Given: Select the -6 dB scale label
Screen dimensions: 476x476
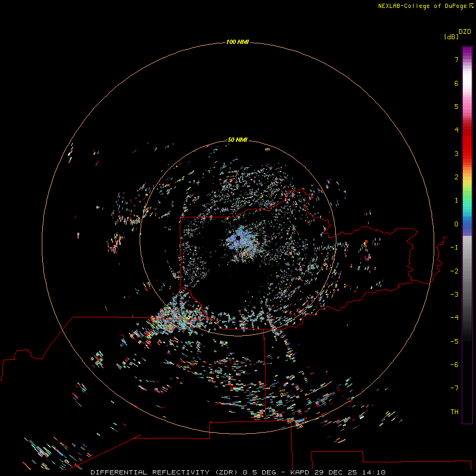Looking at the screenshot, I should pos(454,365).
